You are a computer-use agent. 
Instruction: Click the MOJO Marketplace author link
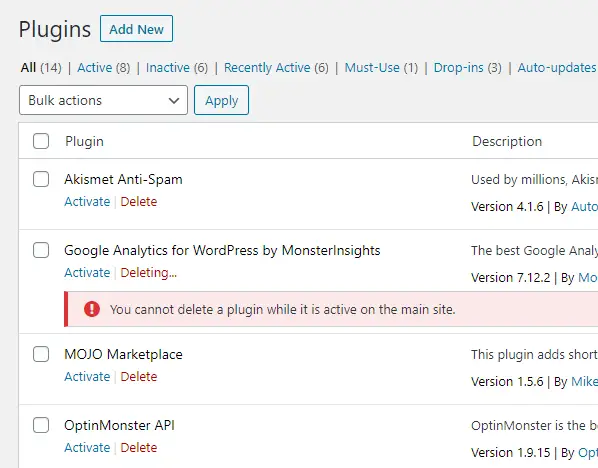tap(584, 382)
